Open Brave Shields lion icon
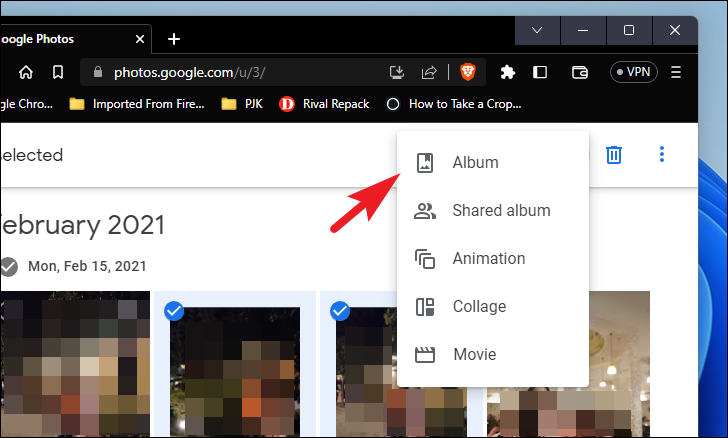This screenshot has width=728, height=438. click(x=468, y=72)
